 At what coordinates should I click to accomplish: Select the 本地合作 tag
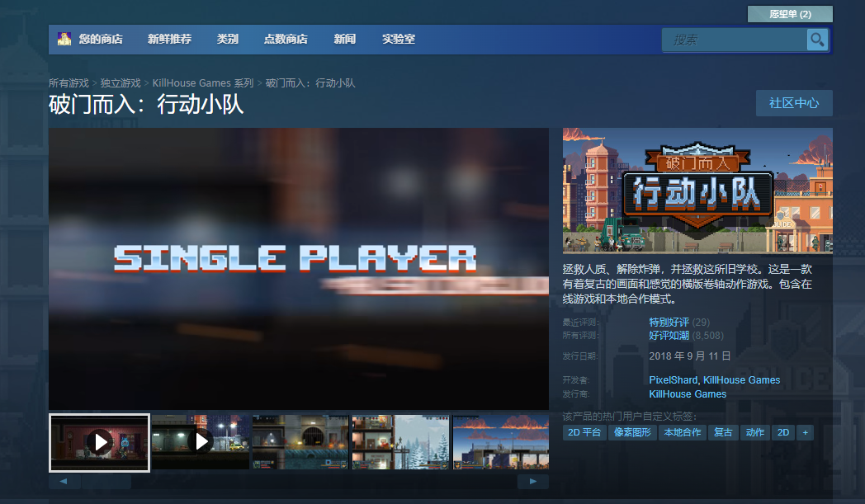pyautogui.click(x=683, y=432)
